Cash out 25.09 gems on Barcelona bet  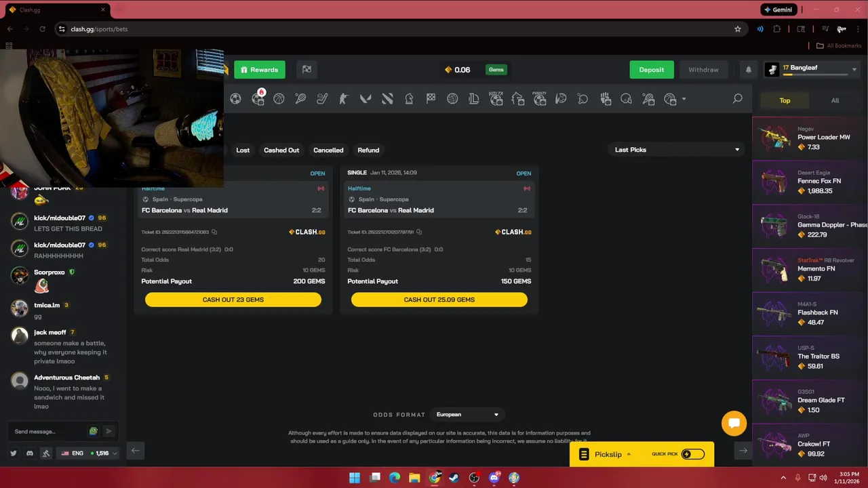(439, 300)
